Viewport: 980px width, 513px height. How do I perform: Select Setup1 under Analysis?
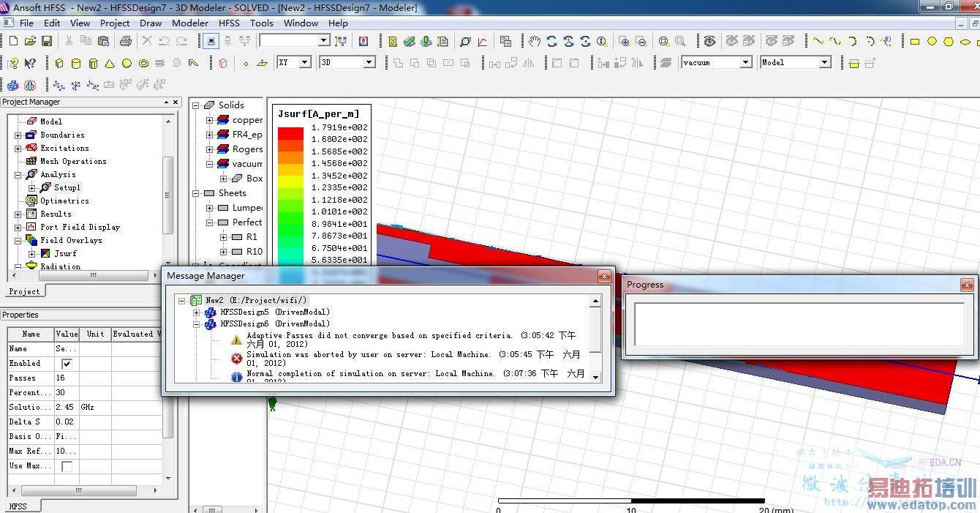pos(67,187)
